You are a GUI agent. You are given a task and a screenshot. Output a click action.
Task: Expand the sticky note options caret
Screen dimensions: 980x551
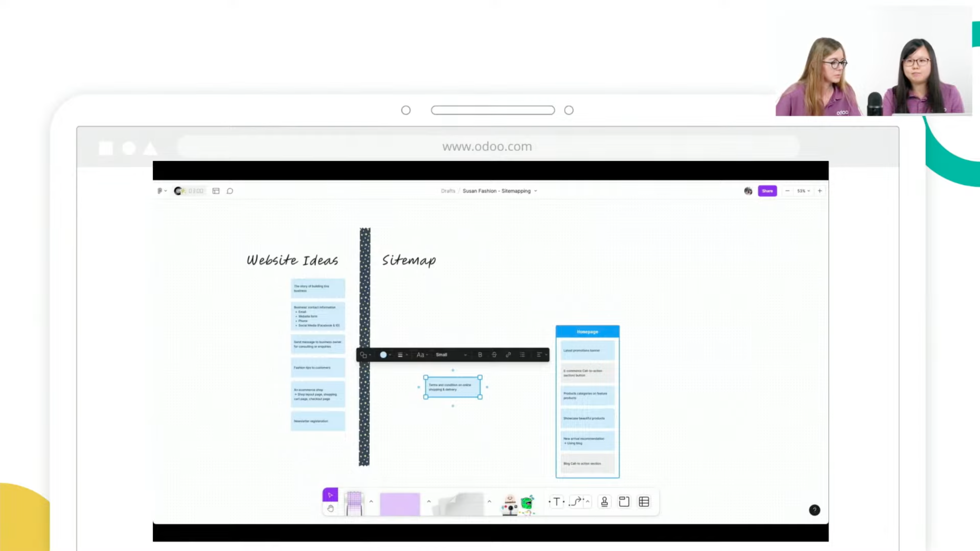[x=429, y=502]
